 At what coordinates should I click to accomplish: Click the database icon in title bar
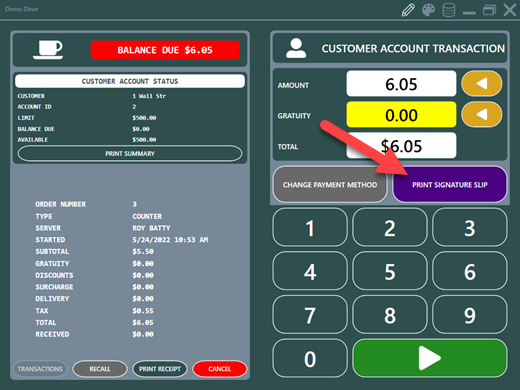pos(449,10)
